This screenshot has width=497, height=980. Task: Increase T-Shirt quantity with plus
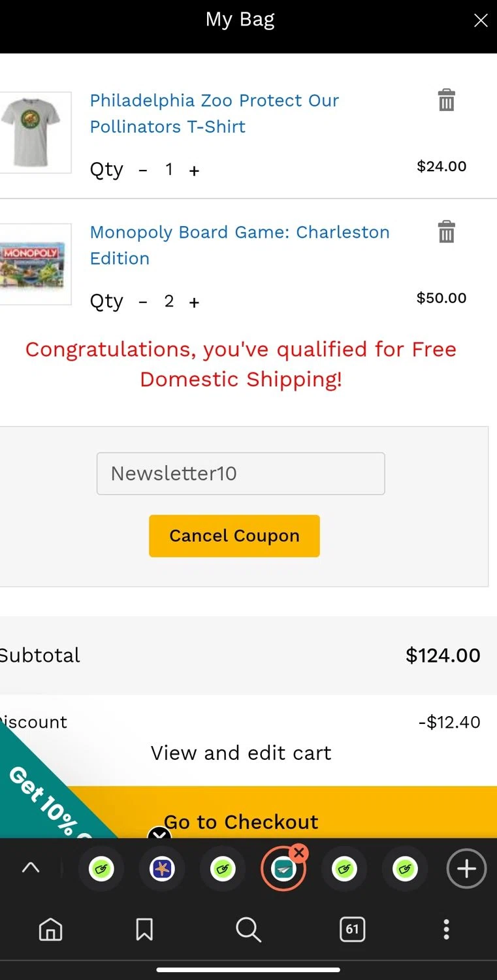(194, 171)
